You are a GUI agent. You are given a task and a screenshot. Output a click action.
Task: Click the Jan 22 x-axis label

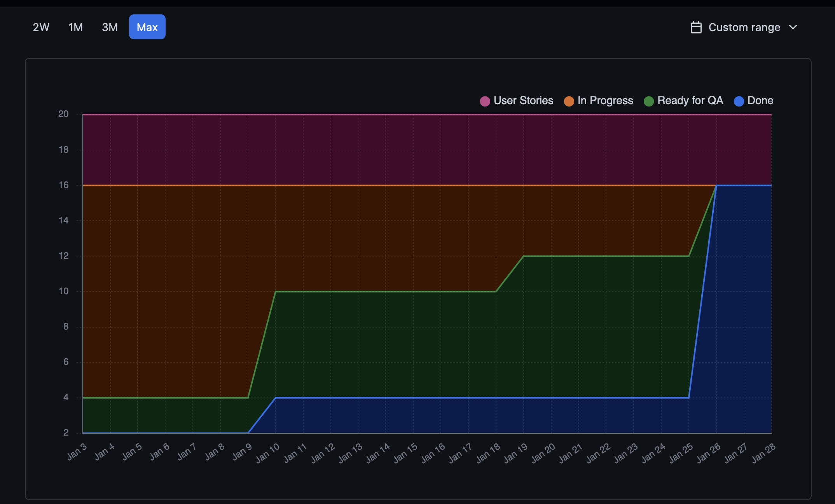point(598,453)
